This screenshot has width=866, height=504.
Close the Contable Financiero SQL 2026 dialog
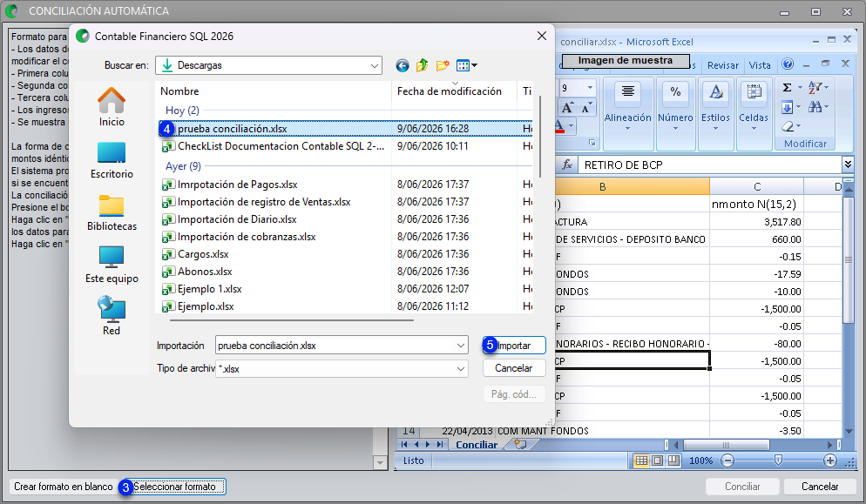[542, 36]
